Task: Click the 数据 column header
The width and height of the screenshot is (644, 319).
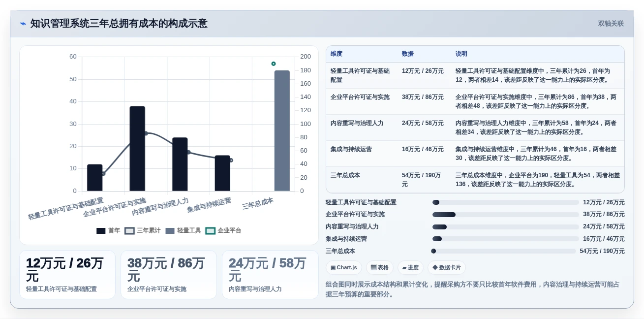Action: coord(408,54)
